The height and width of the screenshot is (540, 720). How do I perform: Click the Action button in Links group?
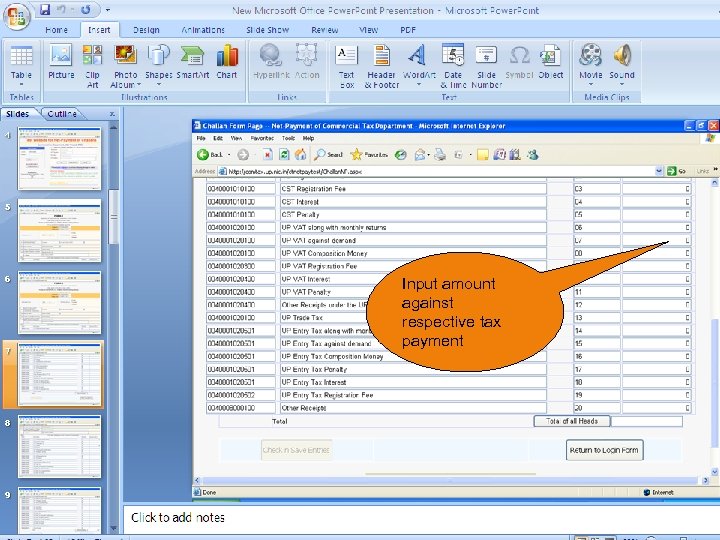pos(307,62)
